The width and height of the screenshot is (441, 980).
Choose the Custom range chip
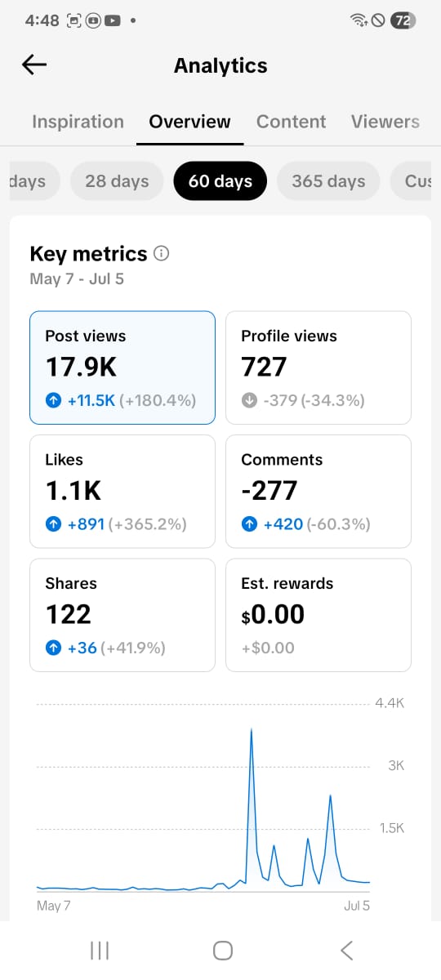[416, 180]
